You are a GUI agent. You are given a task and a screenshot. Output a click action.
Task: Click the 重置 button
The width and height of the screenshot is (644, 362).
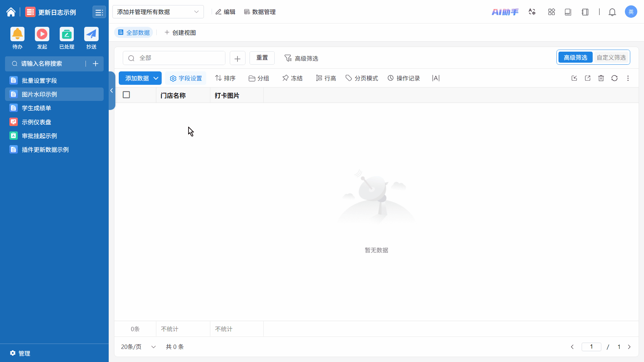point(262,58)
